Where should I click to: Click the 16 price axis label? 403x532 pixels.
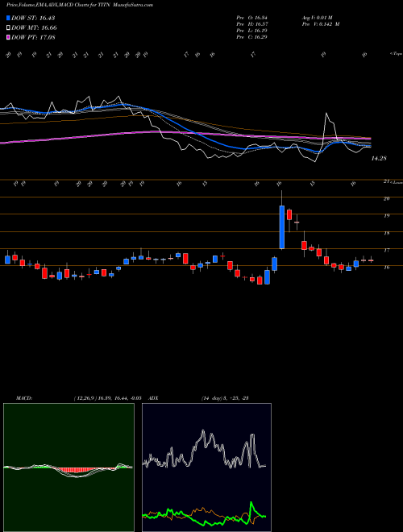point(386,268)
